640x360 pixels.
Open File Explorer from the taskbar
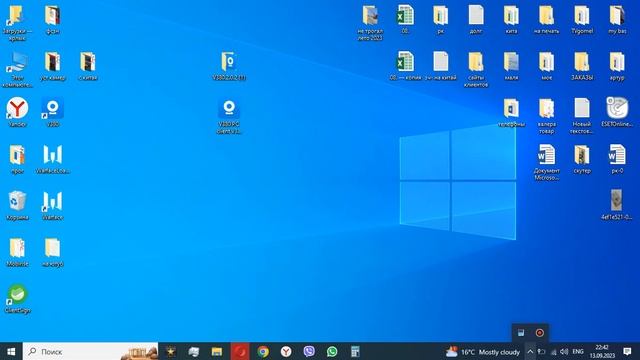217,351
